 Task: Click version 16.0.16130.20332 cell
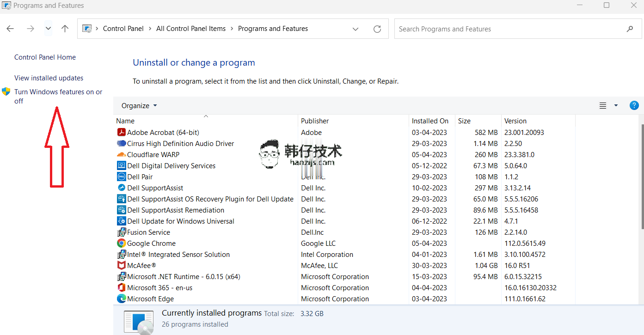tap(531, 288)
